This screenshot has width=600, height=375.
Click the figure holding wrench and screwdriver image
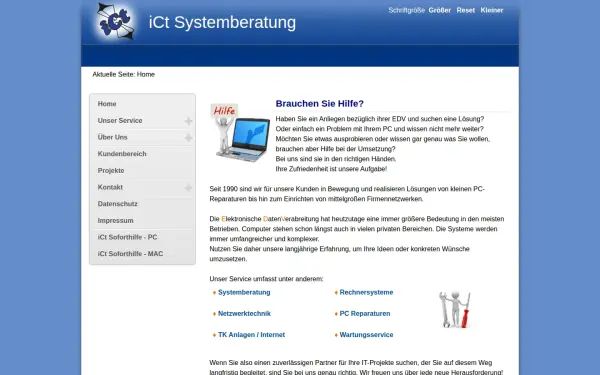pos(455,309)
